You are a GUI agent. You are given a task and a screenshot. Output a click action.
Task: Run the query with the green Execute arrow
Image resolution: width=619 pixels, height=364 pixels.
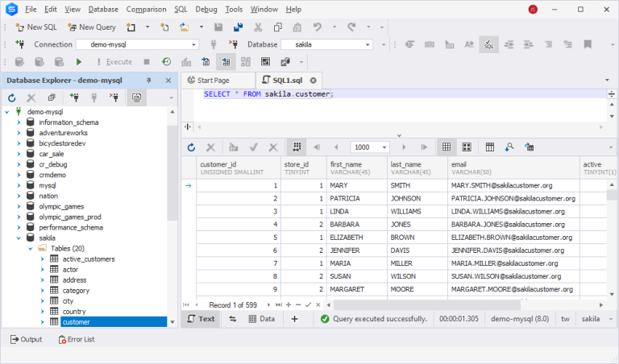pos(79,61)
